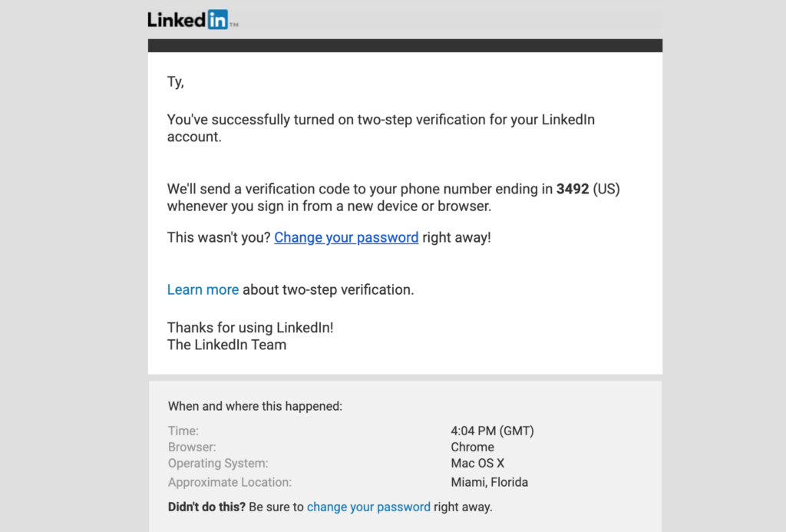Screen dimensions: 786x532
Task: Click "The LinkedIn Team" signature
Action: tap(226, 345)
